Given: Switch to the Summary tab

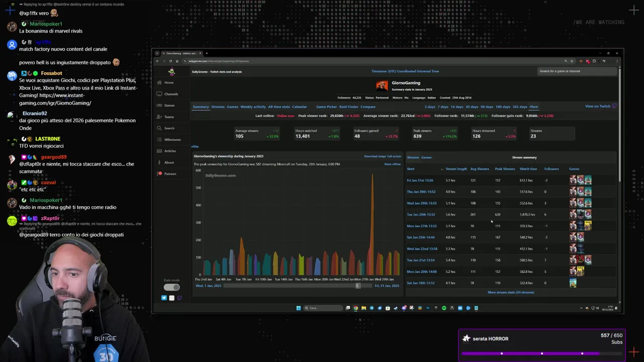Looking at the screenshot, I should (x=201, y=107).
